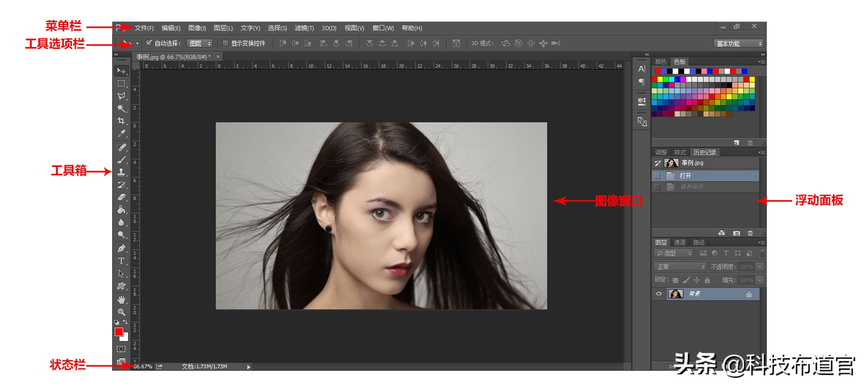Image resolution: width=868 pixels, height=388 pixels.
Task: Select the Eyedropper tool
Action: pyautogui.click(x=121, y=133)
